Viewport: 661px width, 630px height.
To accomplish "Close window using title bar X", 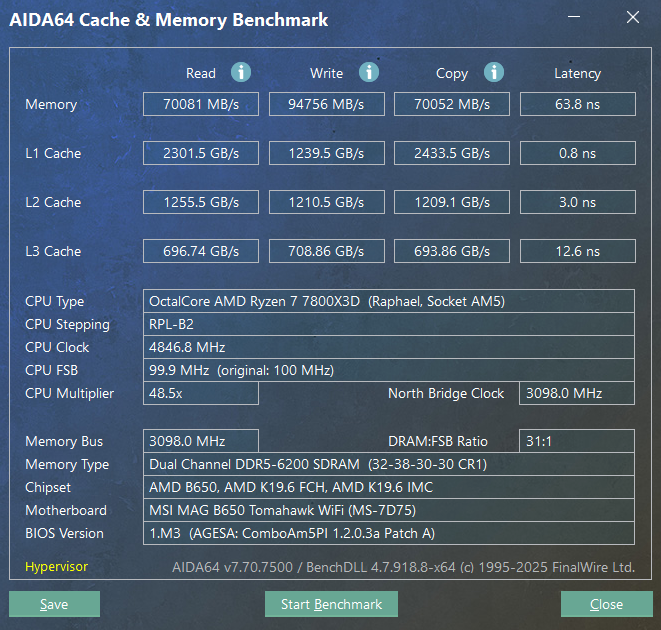I will tap(633, 17).
